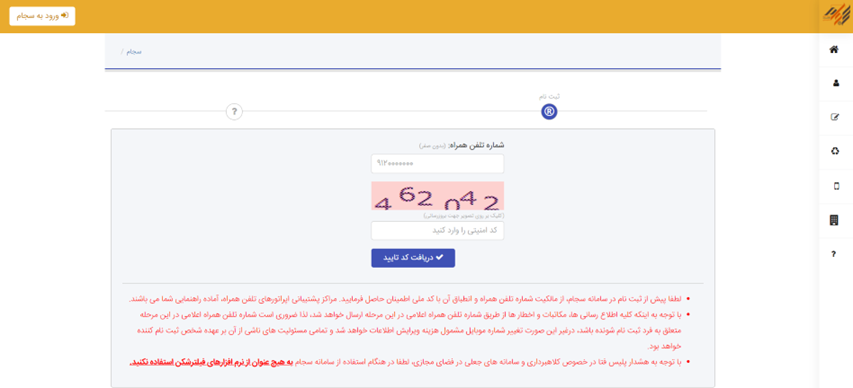
Task: Open the home icon in the sidebar
Action: pos(833,50)
